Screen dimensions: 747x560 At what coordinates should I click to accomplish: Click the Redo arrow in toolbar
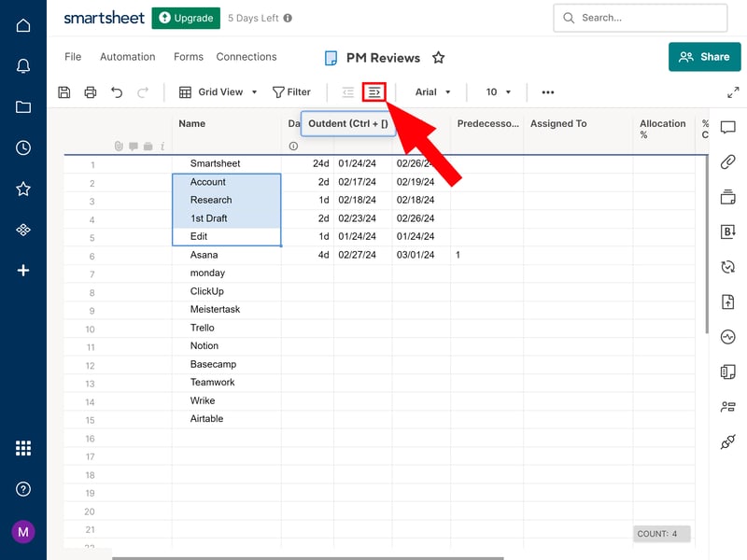click(143, 91)
